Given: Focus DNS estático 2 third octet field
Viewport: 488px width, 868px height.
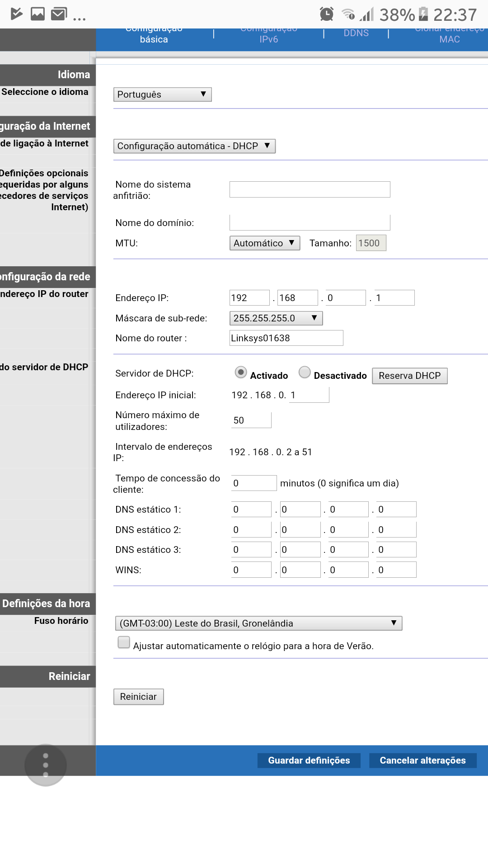Looking at the screenshot, I should click(348, 530).
